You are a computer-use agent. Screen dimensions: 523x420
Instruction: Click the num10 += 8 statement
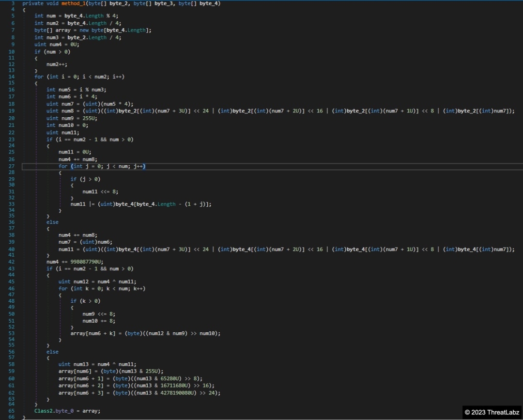coord(99,321)
